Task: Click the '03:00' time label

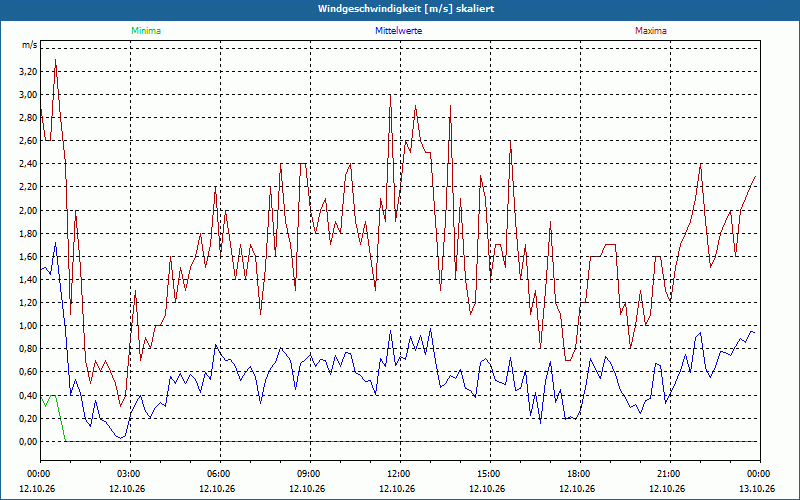Action: click(x=130, y=474)
